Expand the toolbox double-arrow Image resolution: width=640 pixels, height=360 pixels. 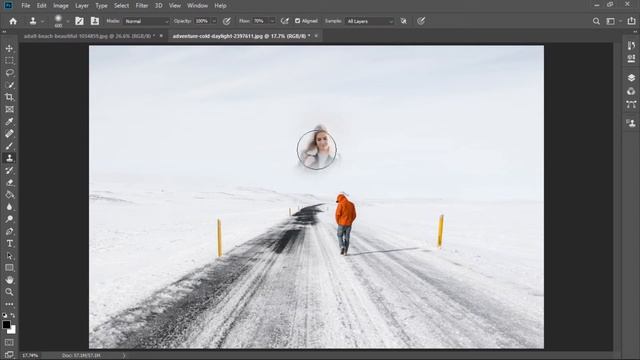pos(4,31)
